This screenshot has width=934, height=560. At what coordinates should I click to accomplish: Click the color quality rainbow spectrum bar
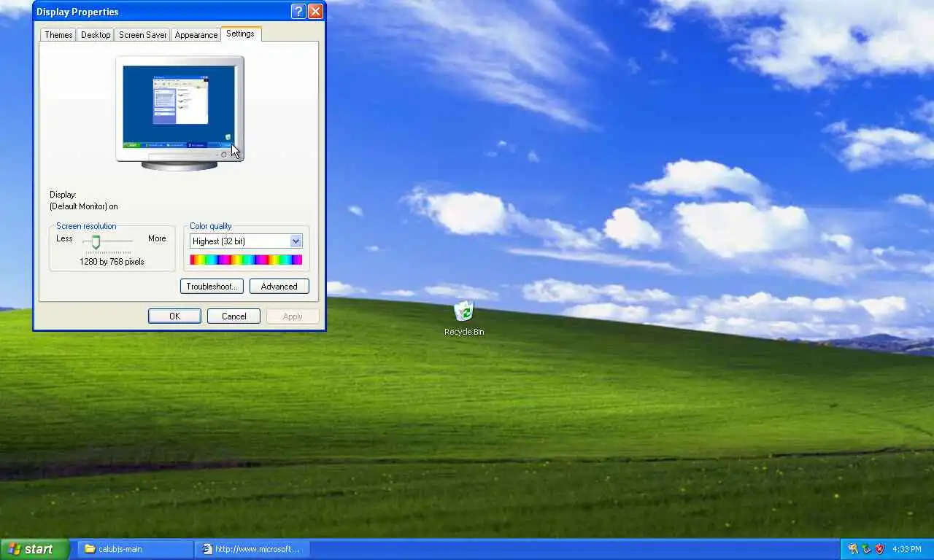(246, 260)
